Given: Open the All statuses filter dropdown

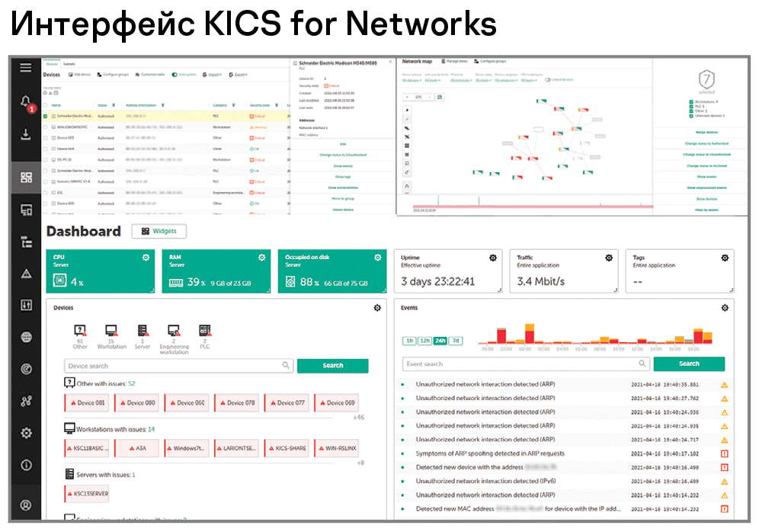Looking at the screenshot, I should tap(412, 80).
